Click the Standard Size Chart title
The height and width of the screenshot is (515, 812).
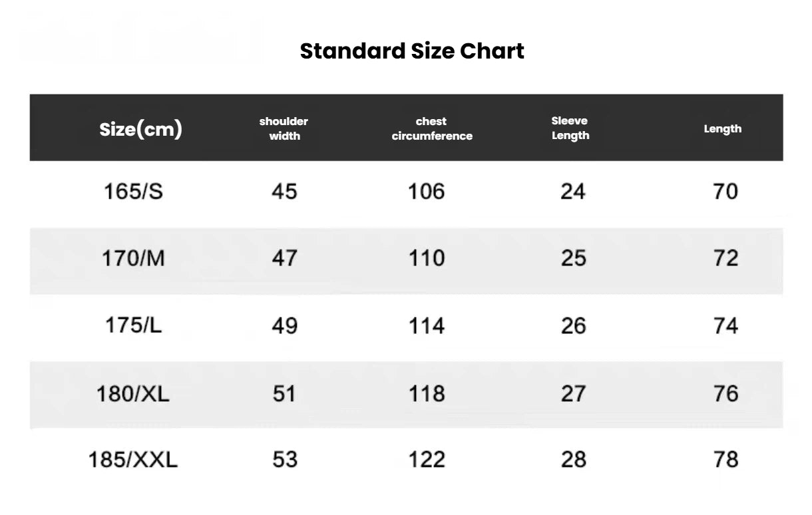[412, 51]
